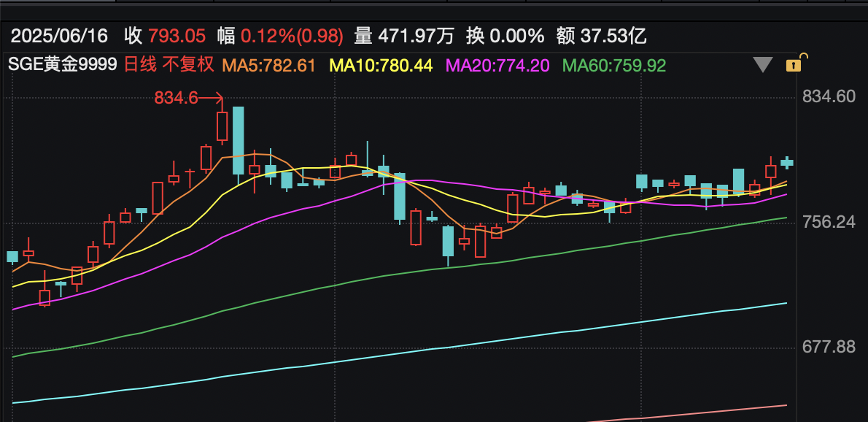
Task: Change the 不复权 adjustment setting
Action: (x=187, y=65)
